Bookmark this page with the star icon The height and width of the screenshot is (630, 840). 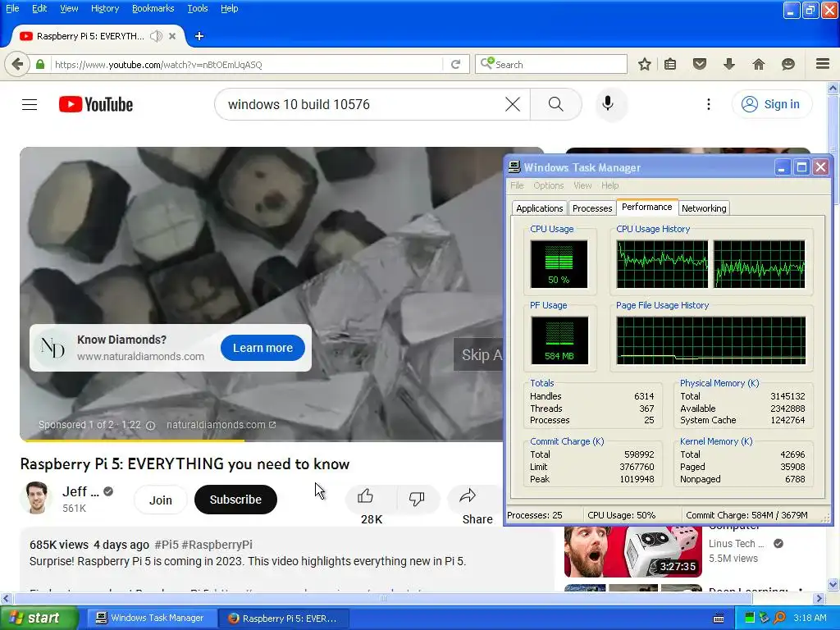click(645, 64)
